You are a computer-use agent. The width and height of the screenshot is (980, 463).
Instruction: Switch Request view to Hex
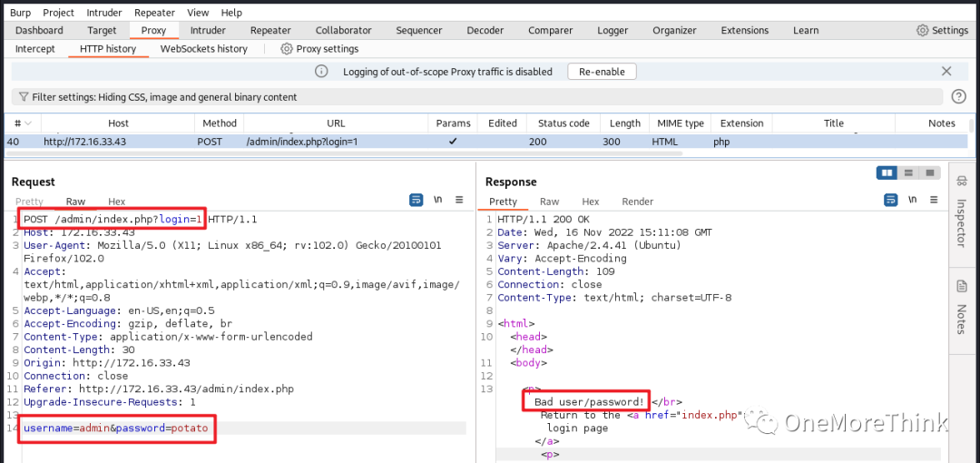pyautogui.click(x=117, y=202)
